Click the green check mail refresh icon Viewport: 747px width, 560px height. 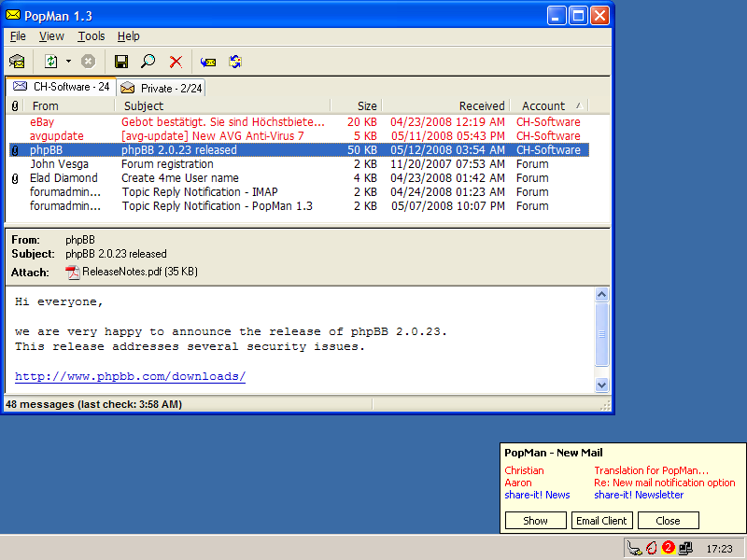[51, 62]
